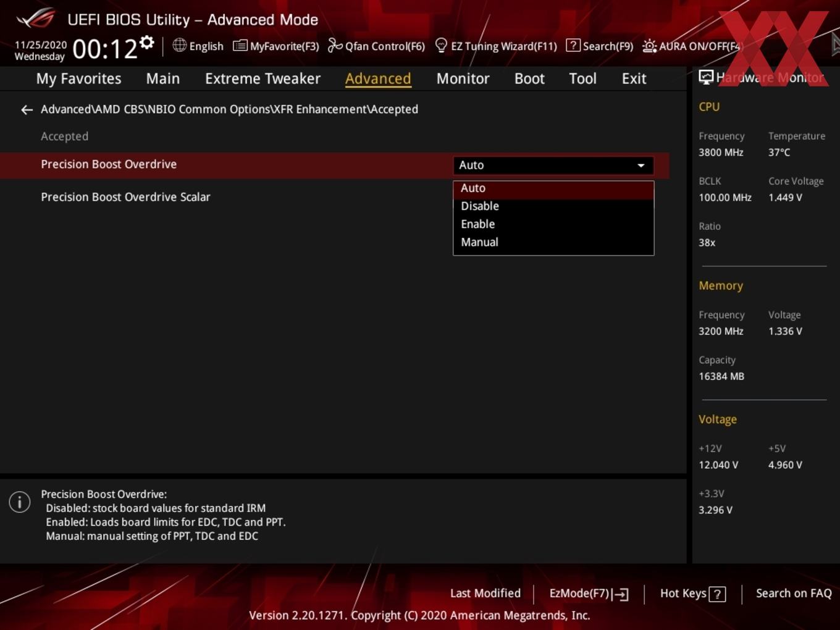Image resolution: width=840 pixels, height=630 pixels.
Task: Click the info icon in the help panel
Action: (20, 502)
